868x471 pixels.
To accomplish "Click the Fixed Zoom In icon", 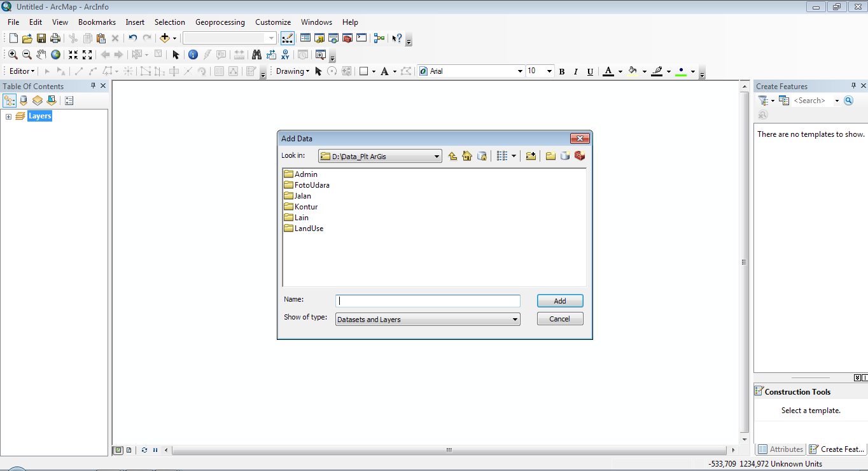I will point(73,55).
